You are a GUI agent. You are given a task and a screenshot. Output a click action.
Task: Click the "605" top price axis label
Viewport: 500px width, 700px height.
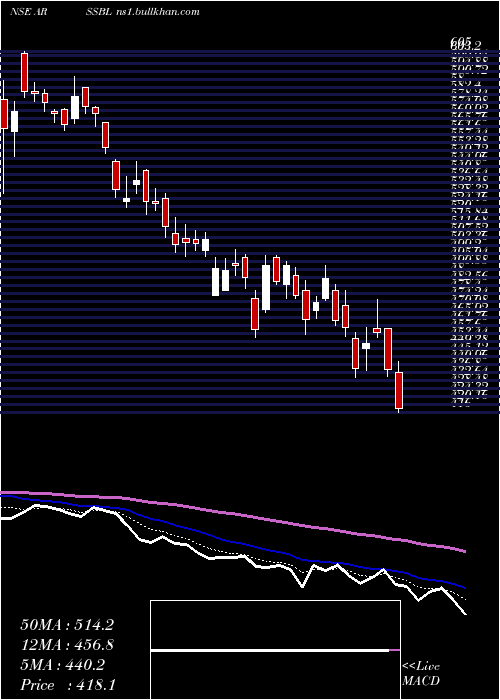click(462, 41)
